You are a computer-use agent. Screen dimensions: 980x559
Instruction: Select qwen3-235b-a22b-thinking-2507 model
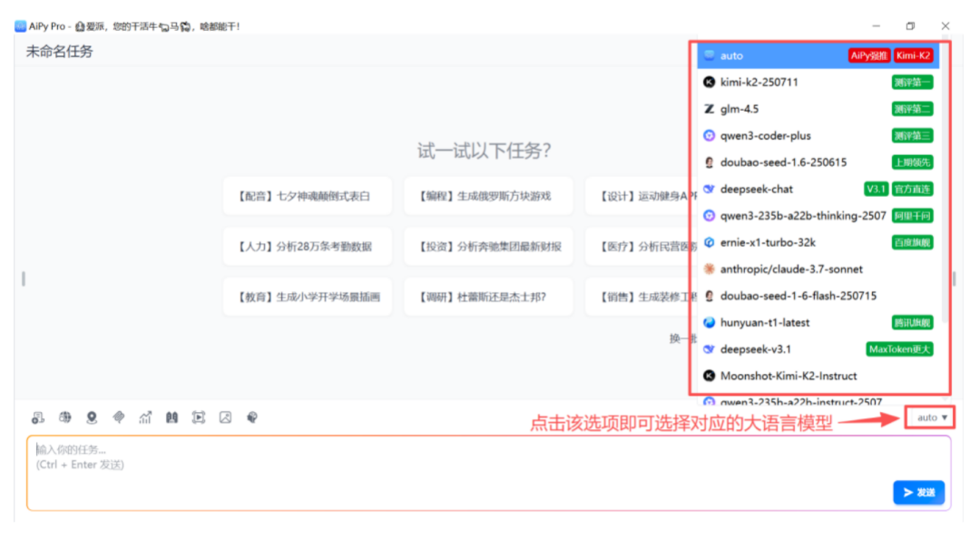(818, 216)
